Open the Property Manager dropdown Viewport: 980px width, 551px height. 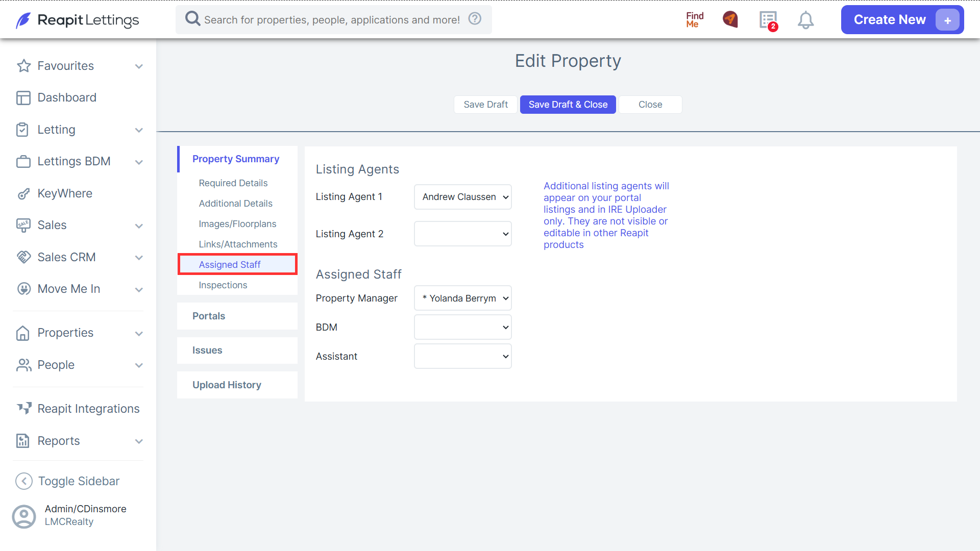(462, 298)
